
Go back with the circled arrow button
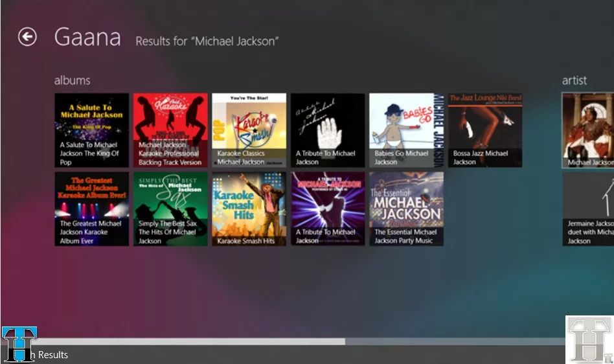[27, 37]
